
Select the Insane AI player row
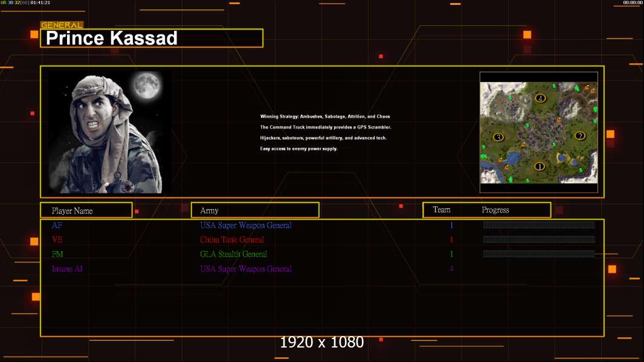pos(67,269)
